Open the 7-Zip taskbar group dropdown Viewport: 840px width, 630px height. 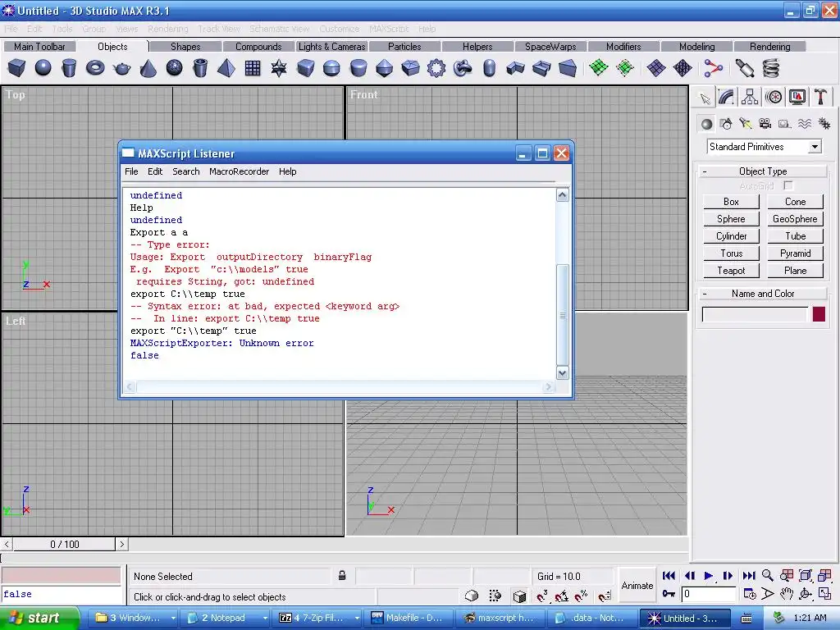coord(357,618)
